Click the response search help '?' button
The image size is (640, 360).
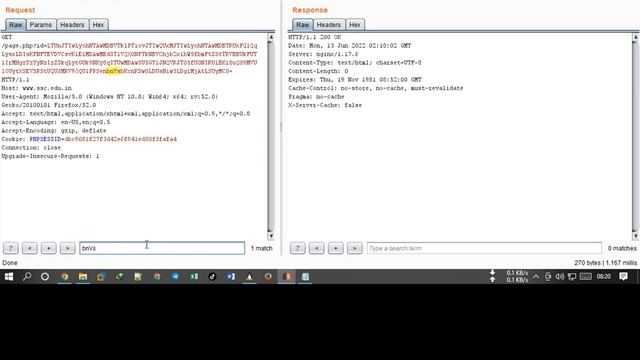pyautogui.click(x=298, y=248)
